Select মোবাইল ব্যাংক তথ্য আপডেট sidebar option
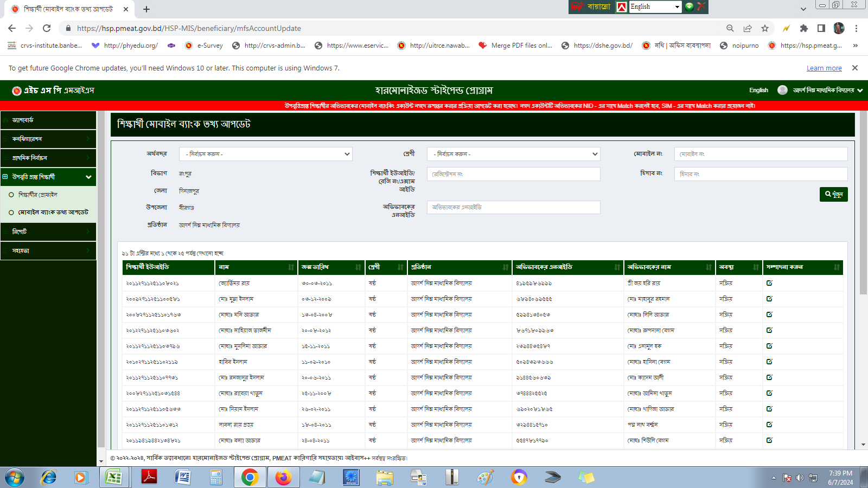The image size is (868, 488). click(x=53, y=213)
